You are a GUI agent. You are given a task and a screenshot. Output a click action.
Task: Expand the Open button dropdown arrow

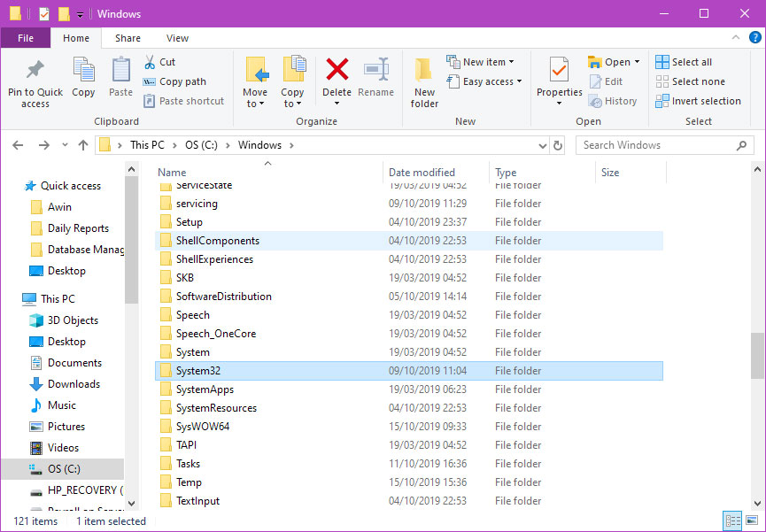637,62
